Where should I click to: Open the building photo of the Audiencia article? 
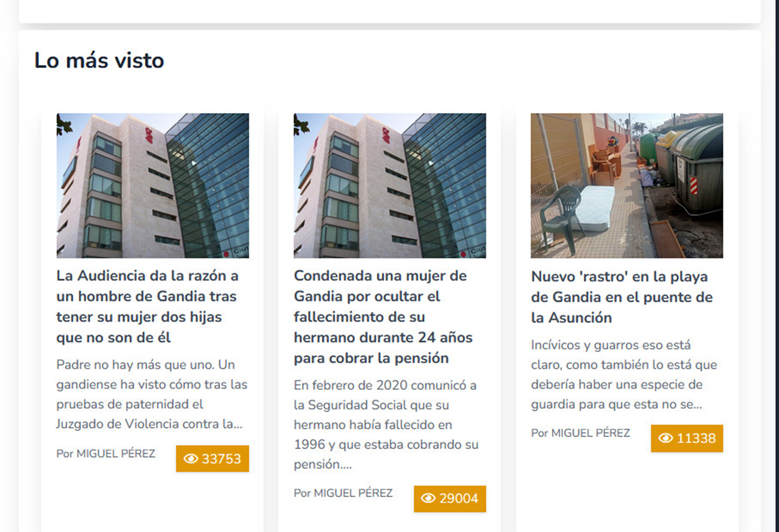(x=153, y=185)
